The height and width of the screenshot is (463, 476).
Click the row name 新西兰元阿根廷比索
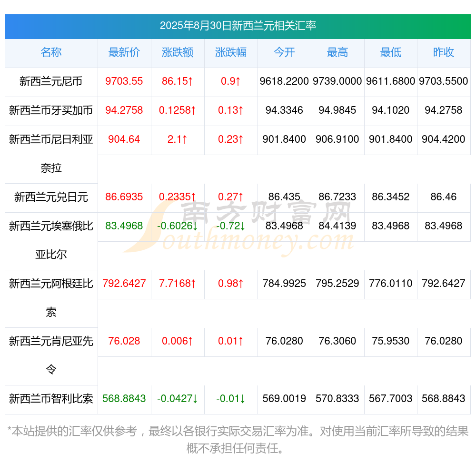click(51, 298)
